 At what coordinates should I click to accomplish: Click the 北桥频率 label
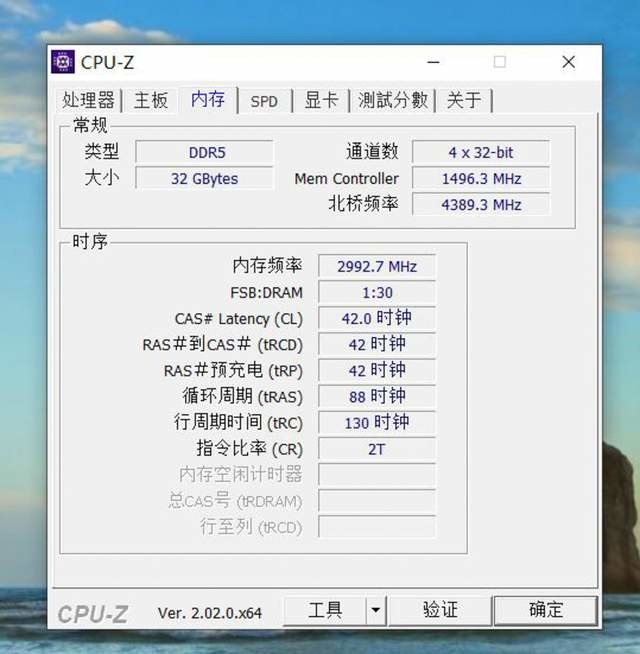363,204
